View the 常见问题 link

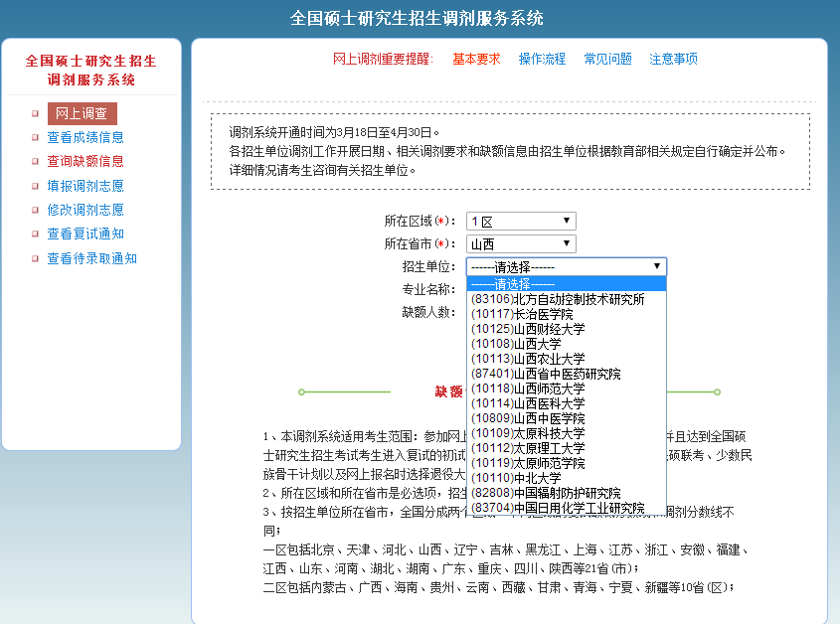point(608,59)
